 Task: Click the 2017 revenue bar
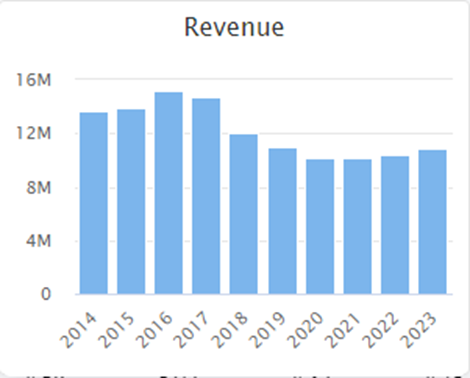click(206, 196)
